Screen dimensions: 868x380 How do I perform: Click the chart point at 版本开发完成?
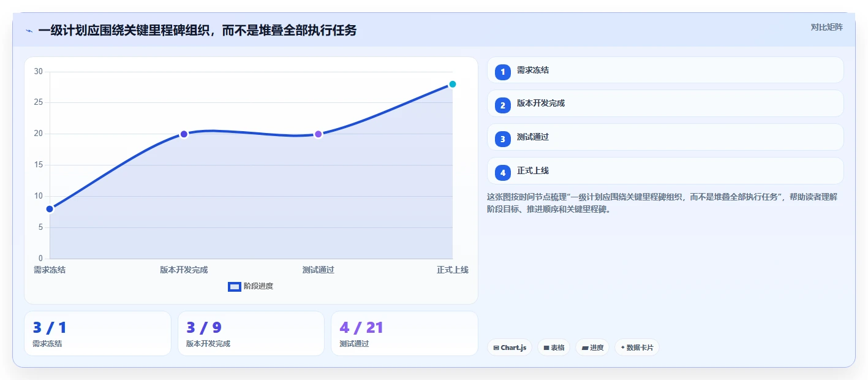[184, 134]
